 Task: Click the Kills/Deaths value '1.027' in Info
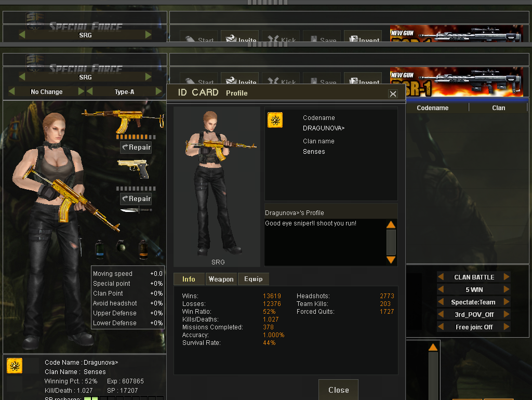coord(271,319)
